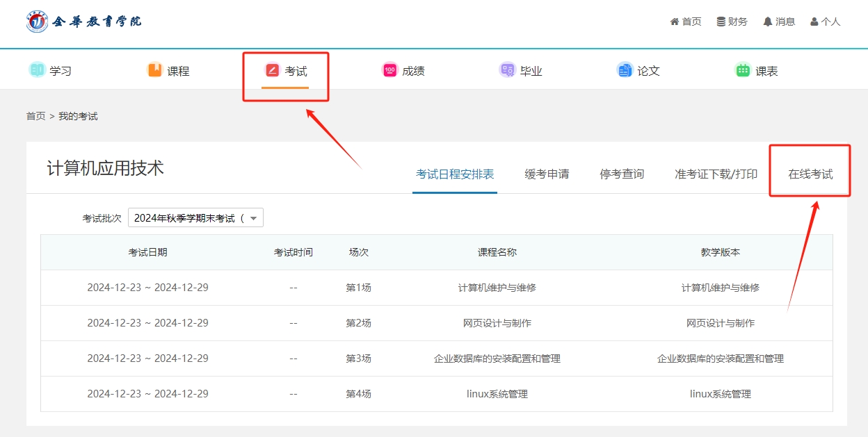
Task: Click 首页 in the breadcrumb path
Action: [x=35, y=116]
